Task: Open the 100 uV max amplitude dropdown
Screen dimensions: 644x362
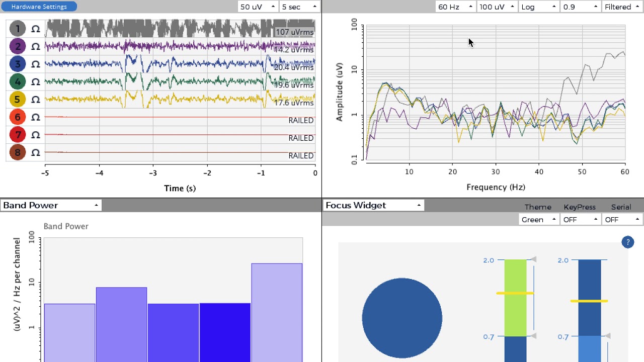Action: point(497,7)
